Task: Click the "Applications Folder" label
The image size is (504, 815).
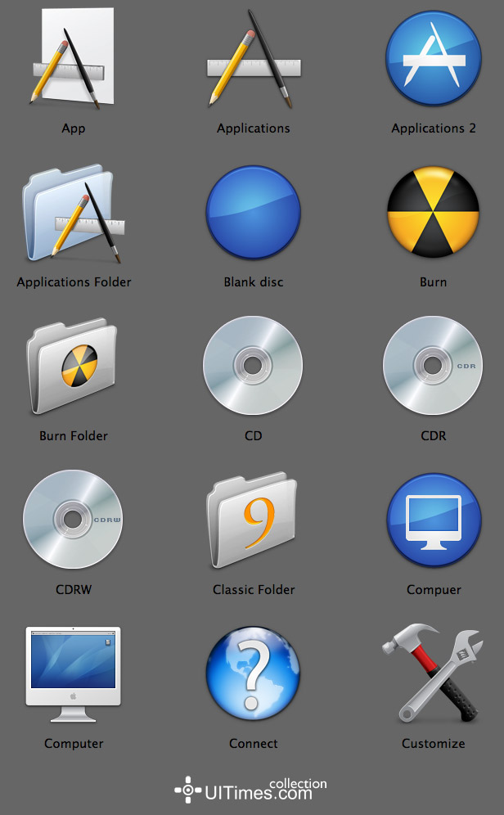Action: pos(74,283)
